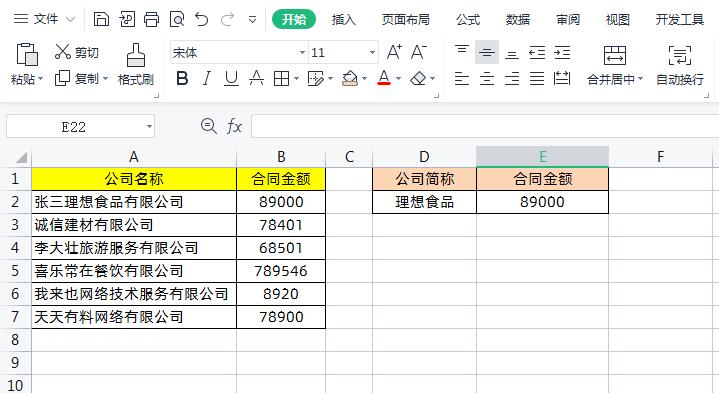Expand fill color dropdown arrow
Image resolution: width=719 pixels, height=393 pixels.
(365, 79)
